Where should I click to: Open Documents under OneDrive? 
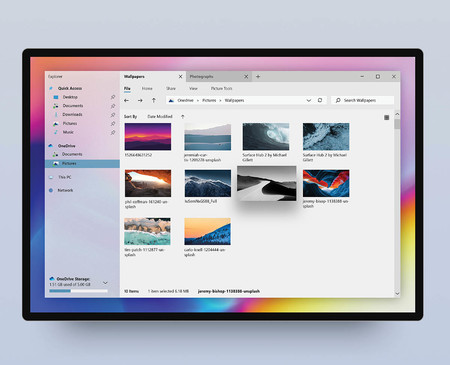72,154
